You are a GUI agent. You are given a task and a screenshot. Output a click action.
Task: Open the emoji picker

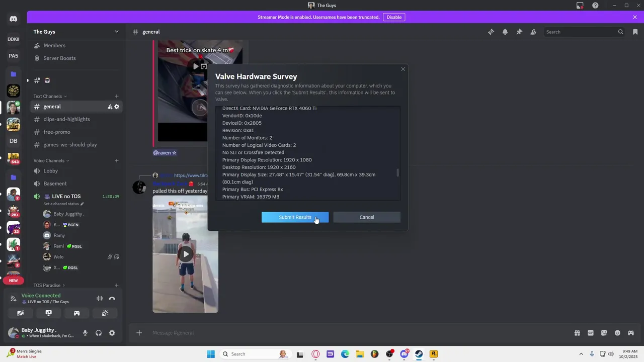click(x=617, y=333)
